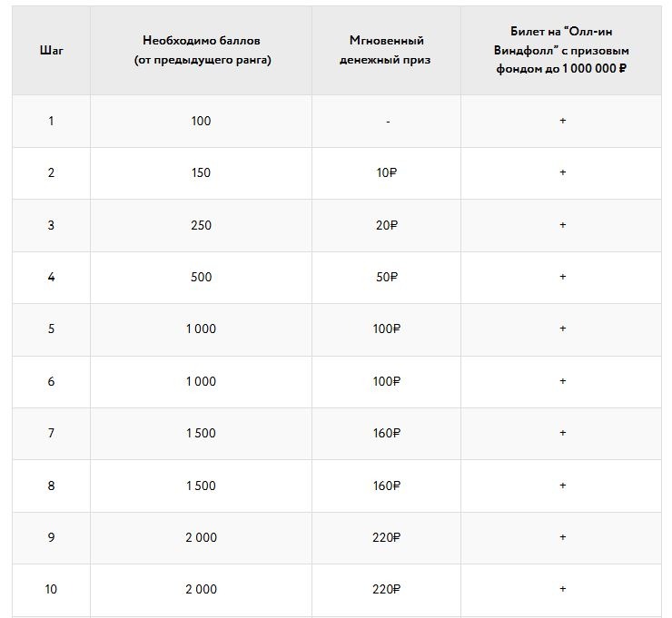The image size is (672, 618).
Task: Click the plus sign in step 4 row
Action: pyautogui.click(x=563, y=277)
